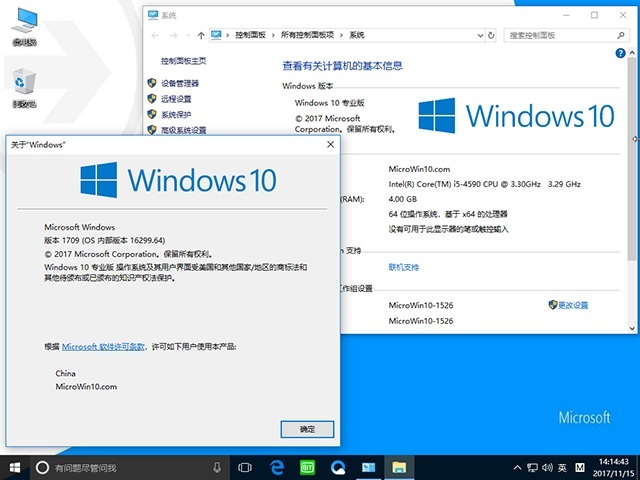The image size is (640, 480).
Task: Open the taskbar clock and date
Action: point(613,467)
